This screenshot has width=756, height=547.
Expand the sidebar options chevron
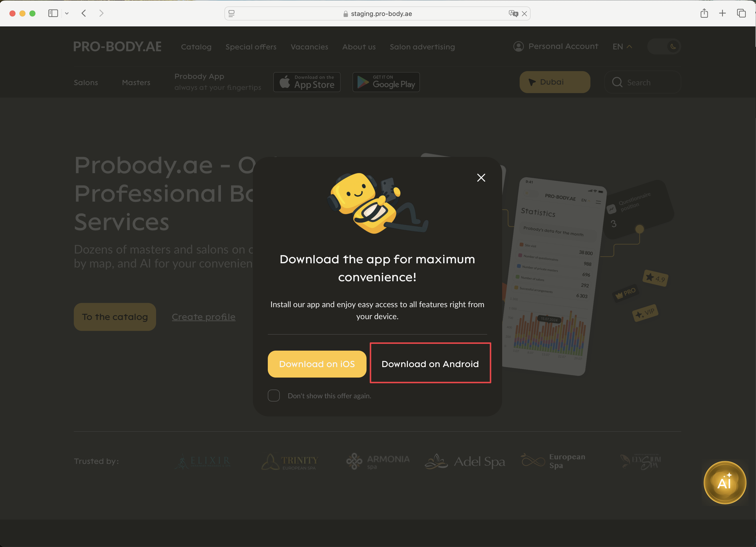point(67,13)
